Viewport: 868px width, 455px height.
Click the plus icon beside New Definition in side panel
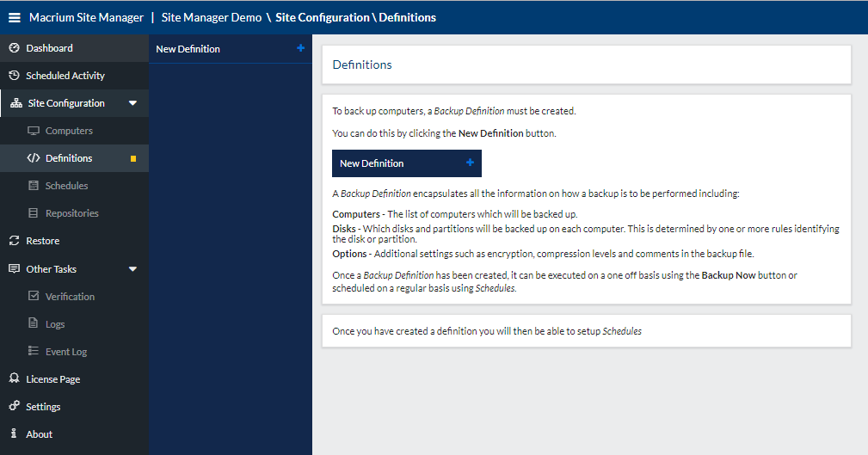[x=300, y=49]
